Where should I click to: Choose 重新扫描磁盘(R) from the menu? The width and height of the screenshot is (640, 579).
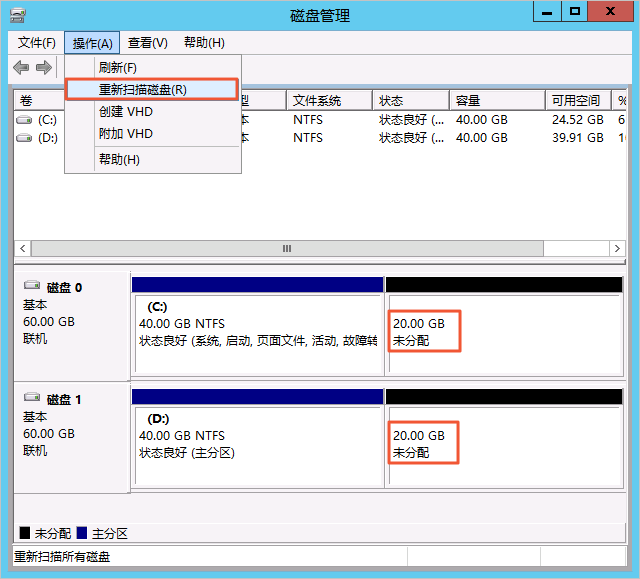(x=143, y=89)
